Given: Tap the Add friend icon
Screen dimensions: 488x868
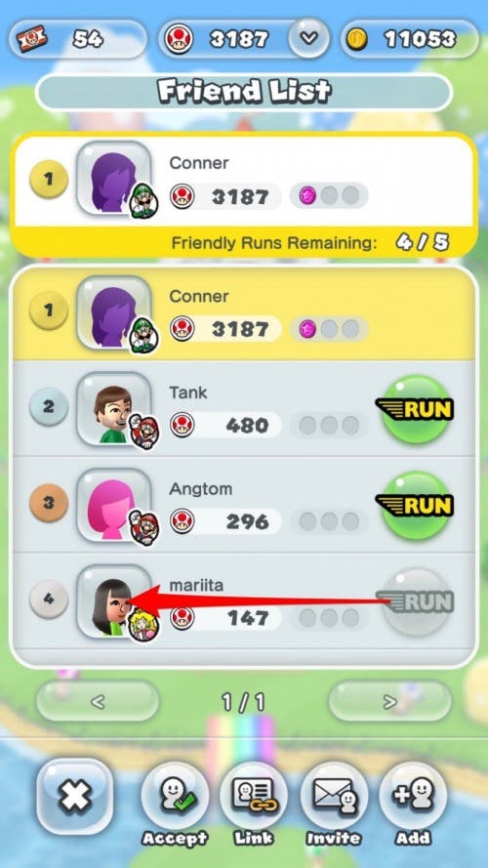Looking at the screenshot, I should [413, 796].
